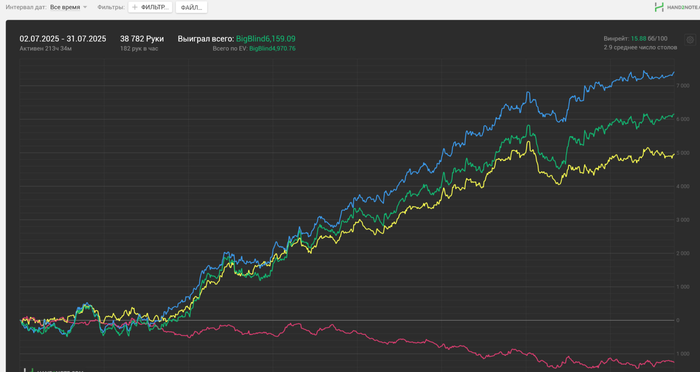Click the end of the green winnings line
The height and width of the screenshot is (372, 700).
[x=674, y=114]
